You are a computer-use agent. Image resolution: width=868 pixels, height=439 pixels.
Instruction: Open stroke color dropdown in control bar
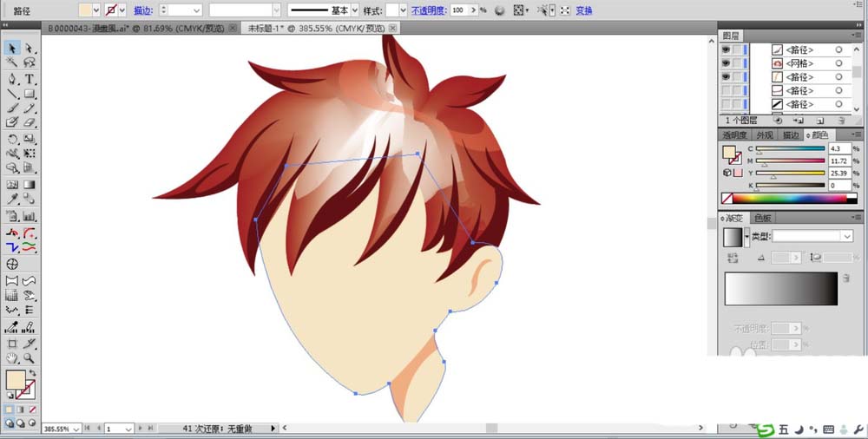click(122, 10)
